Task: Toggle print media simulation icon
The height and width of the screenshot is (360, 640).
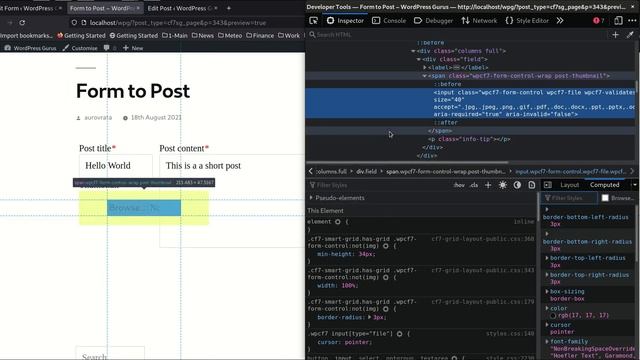Action: (x=531, y=185)
